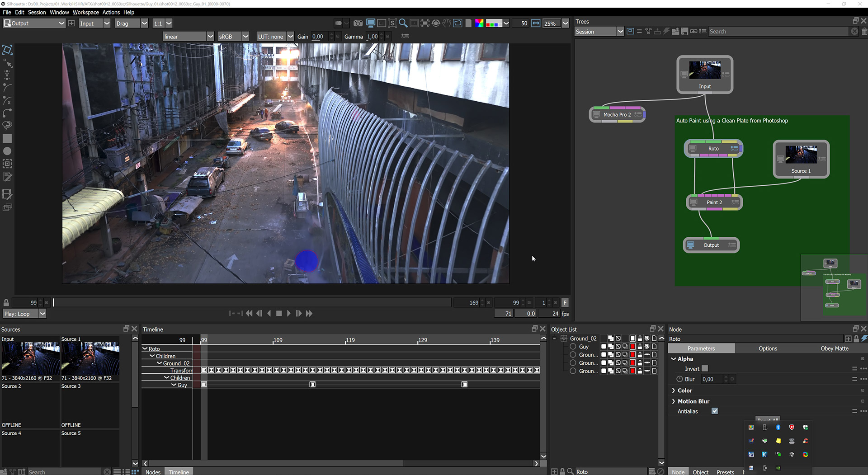Activate the hand pan tool

tap(447, 23)
